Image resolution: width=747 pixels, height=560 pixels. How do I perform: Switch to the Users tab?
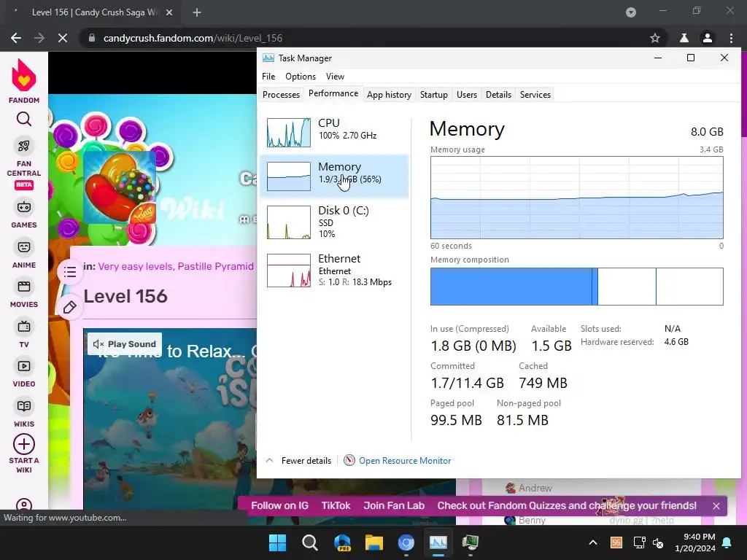467,94
